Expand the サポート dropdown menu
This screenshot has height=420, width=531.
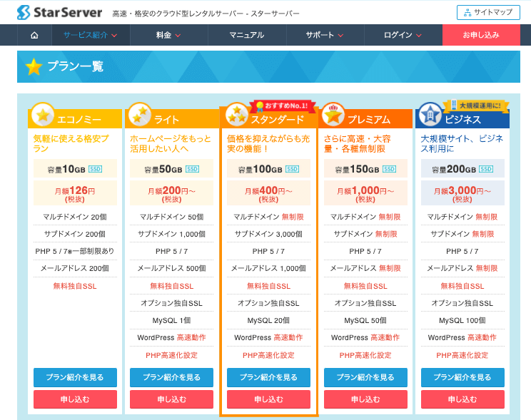(x=325, y=35)
